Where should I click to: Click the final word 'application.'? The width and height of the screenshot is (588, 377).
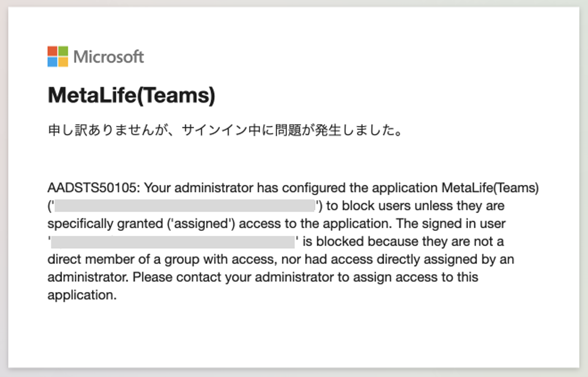click(x=82, y=295)
